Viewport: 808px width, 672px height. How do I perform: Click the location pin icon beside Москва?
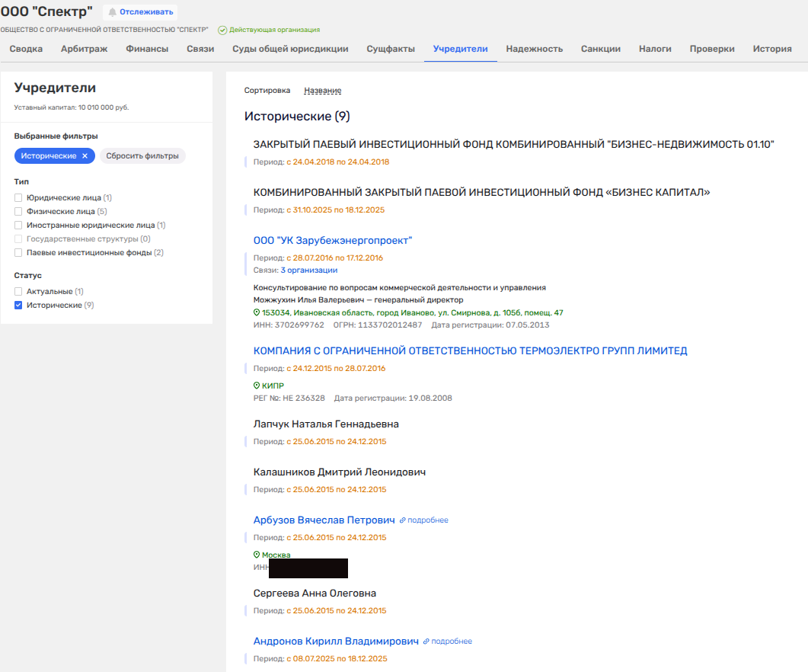(x=257, y=555)
